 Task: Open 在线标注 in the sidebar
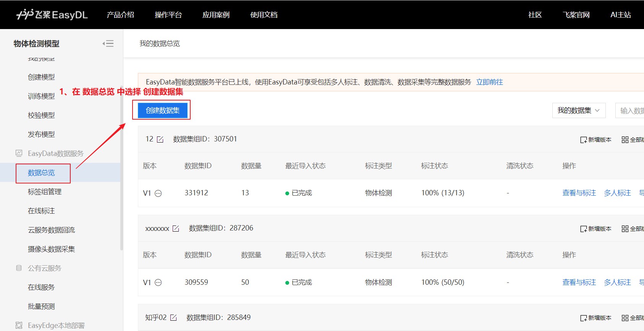point(41,211)
